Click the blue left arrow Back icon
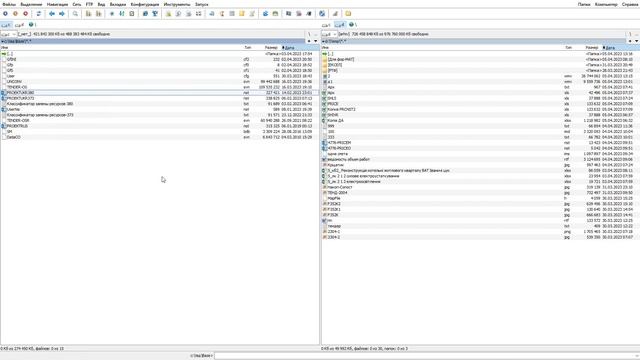Screen dimensions: 640x360 click(x=52, y=13)
